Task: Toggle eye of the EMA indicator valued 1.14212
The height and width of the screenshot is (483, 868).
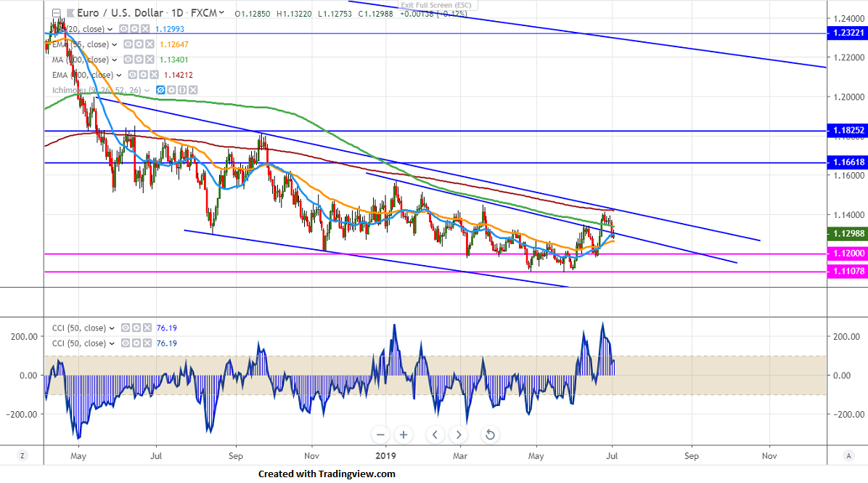Action: pyautogui.click(x=133, y=75)
